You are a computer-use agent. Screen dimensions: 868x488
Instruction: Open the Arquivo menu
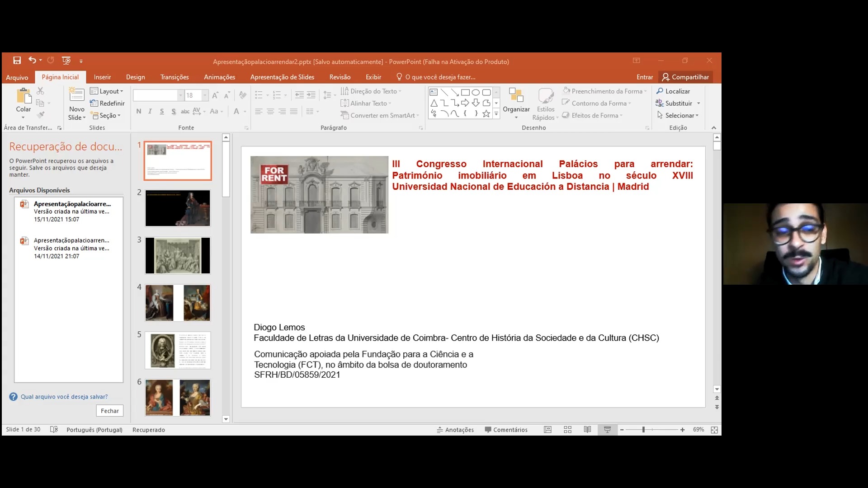[x=17, y=77]
